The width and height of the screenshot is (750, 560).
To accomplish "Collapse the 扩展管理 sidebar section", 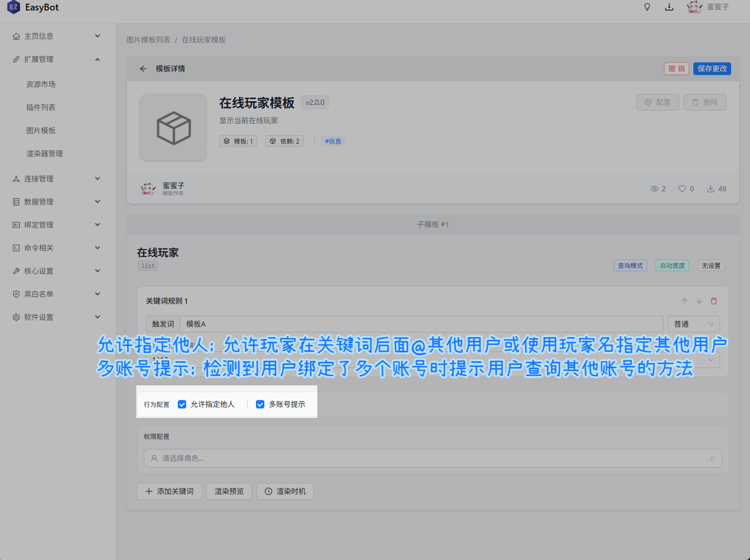I will click(x=57, y=59).
